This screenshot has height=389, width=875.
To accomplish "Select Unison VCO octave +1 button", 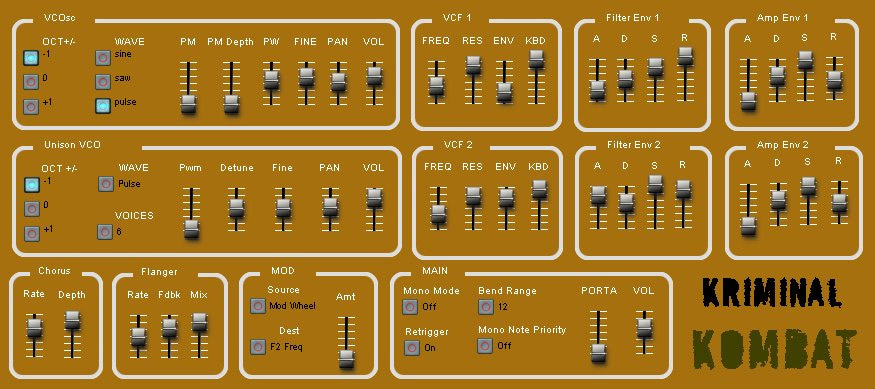I will tap(32, 233).
